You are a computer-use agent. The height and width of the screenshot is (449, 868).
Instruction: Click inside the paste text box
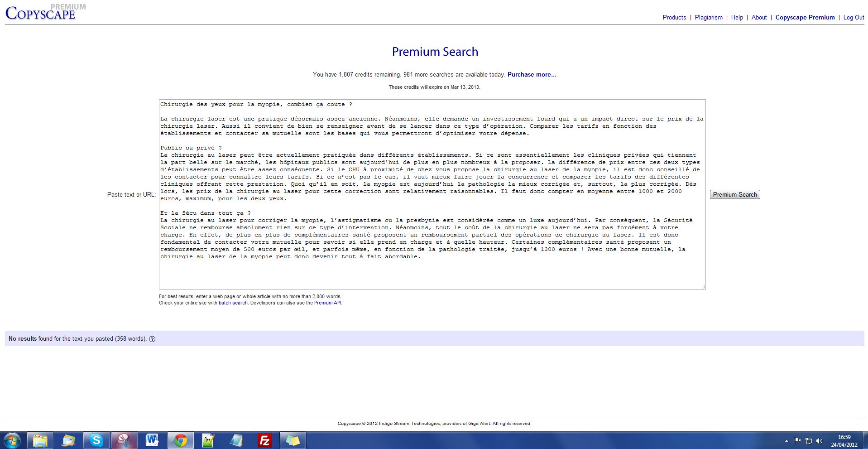point(432,272)
